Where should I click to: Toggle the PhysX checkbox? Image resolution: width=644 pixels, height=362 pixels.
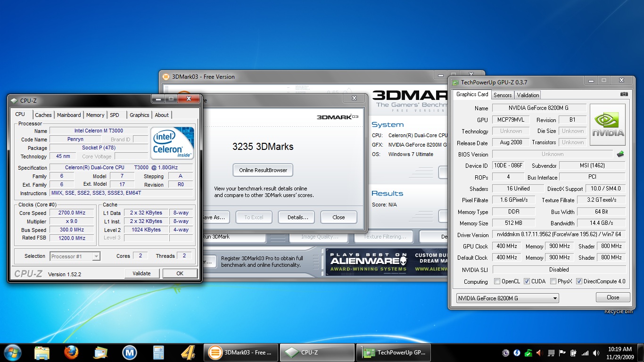(x=553, y=281)
